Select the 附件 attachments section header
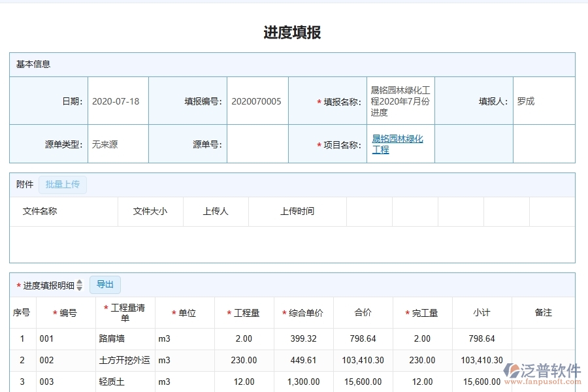 click(x=24, y=185)
